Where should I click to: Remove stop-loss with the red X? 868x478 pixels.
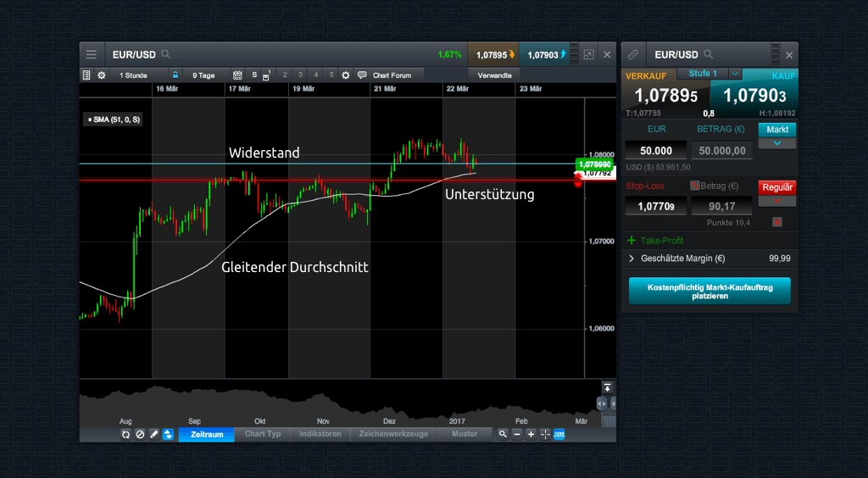(777, 222)
